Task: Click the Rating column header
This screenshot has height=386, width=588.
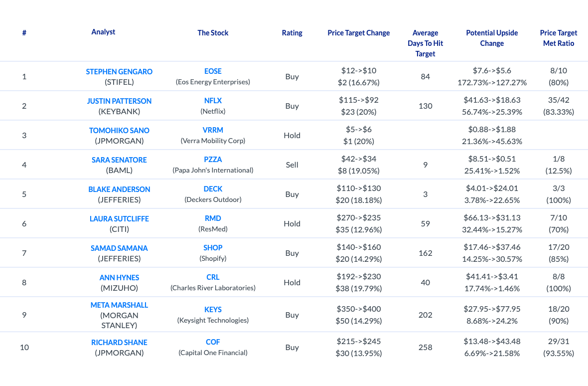Action: pyautogui.click(x=292, y=33)
